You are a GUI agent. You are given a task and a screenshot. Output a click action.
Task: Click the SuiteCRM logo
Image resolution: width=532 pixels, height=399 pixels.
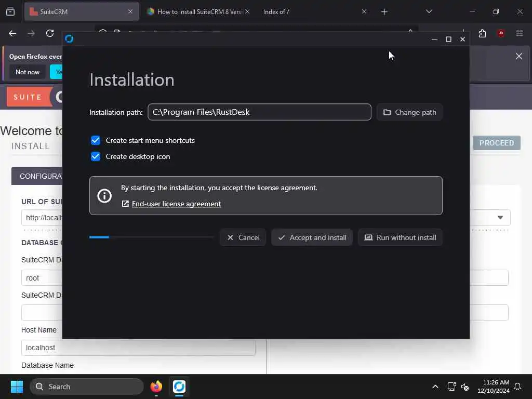(35, 97)
